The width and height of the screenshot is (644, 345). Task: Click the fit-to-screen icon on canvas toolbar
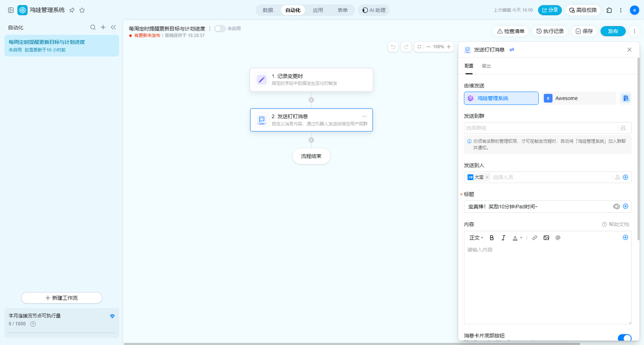419,47
